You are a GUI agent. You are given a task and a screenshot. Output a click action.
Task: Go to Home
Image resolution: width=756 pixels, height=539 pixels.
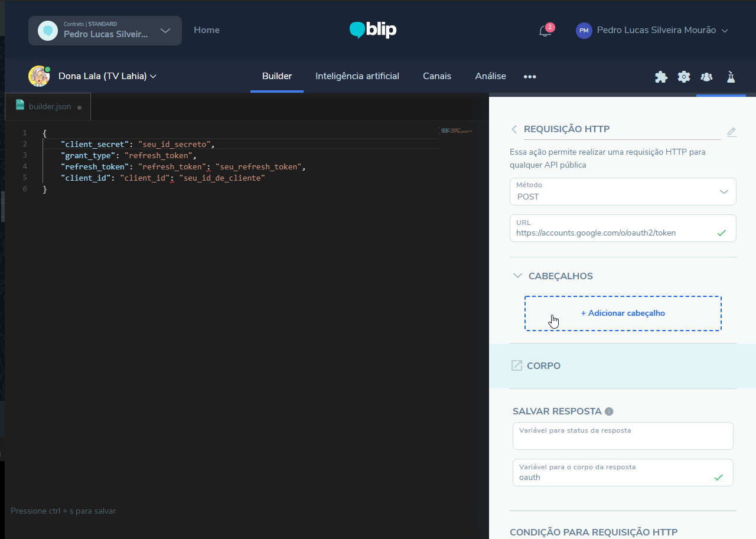207,30
